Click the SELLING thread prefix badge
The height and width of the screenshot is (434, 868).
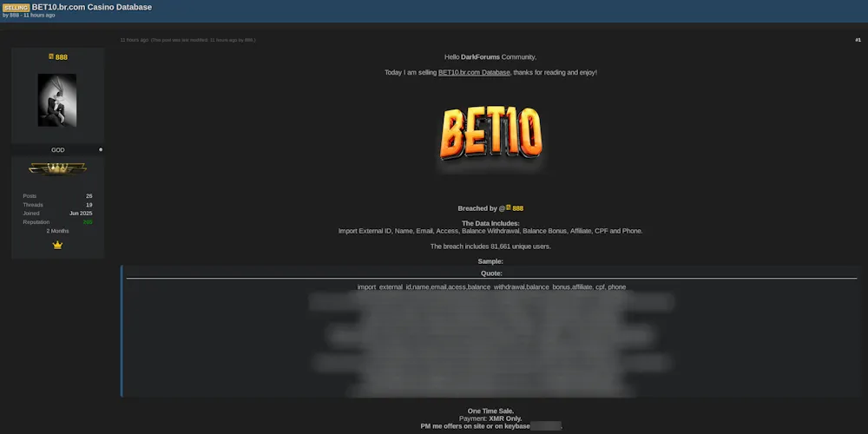click(16, 8)
